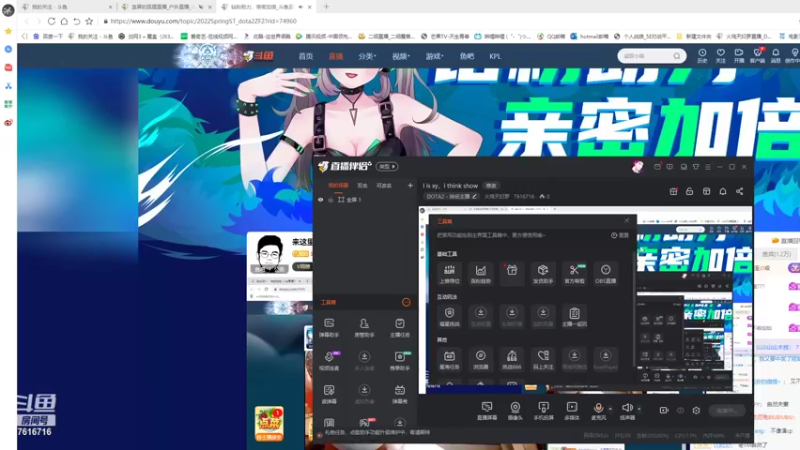Click the notification bell in 直播伴侣

pos(723,191)
